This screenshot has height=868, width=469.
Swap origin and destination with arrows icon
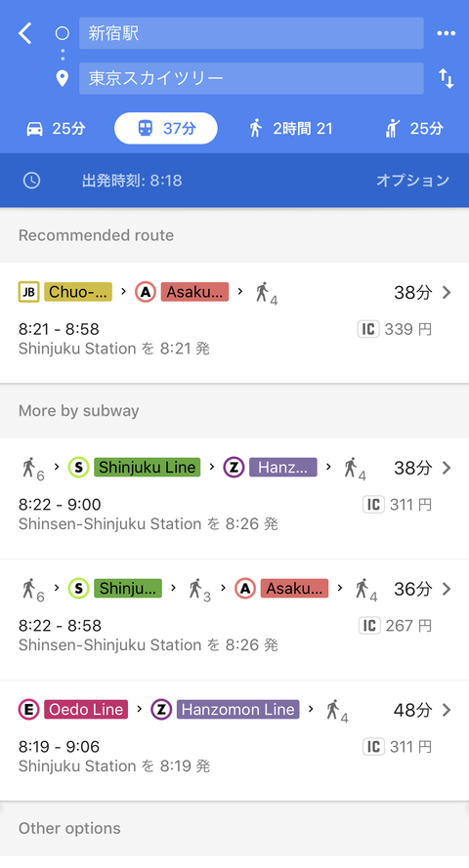tap(447, 78)
